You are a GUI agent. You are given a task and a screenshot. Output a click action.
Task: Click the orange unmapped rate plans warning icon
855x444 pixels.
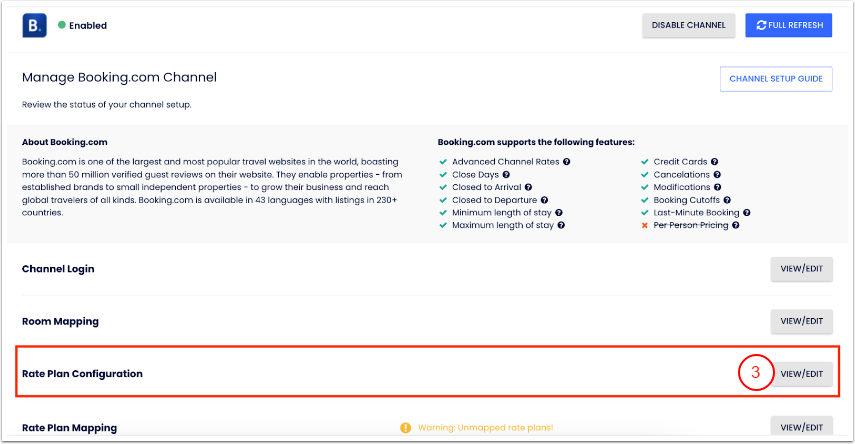(405, 428)
